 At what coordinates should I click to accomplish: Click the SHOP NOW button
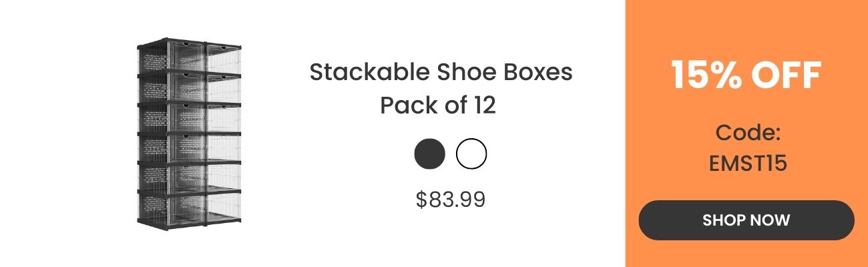click(746, 220)
